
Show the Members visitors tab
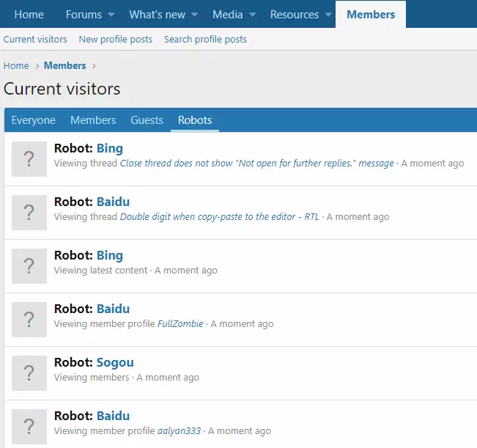tap(93, 120)
